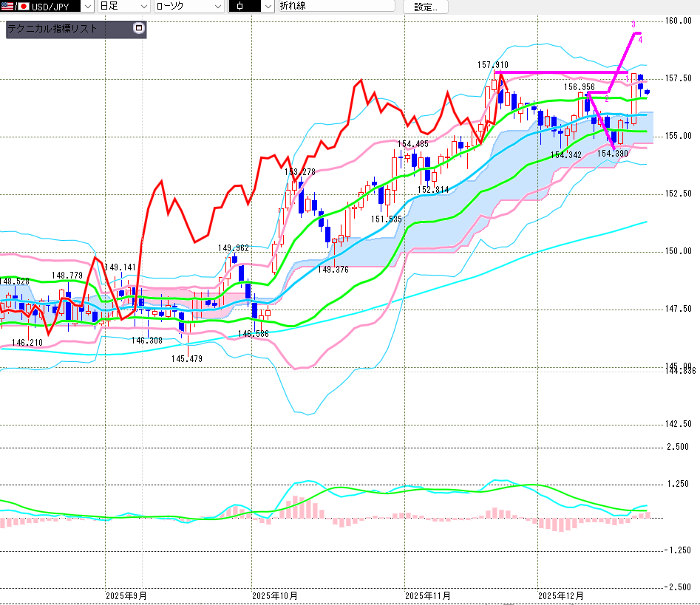Click the magenta wave label 3
700x605 pixels.
click(633, 24)
